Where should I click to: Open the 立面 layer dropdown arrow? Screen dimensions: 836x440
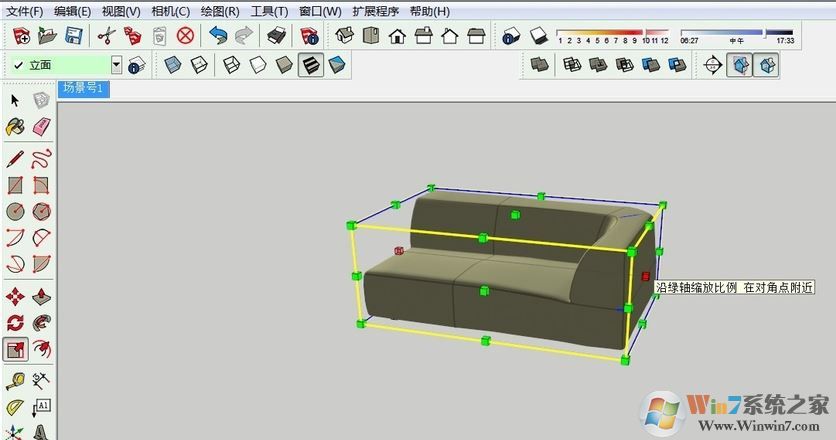click(116, 65)
